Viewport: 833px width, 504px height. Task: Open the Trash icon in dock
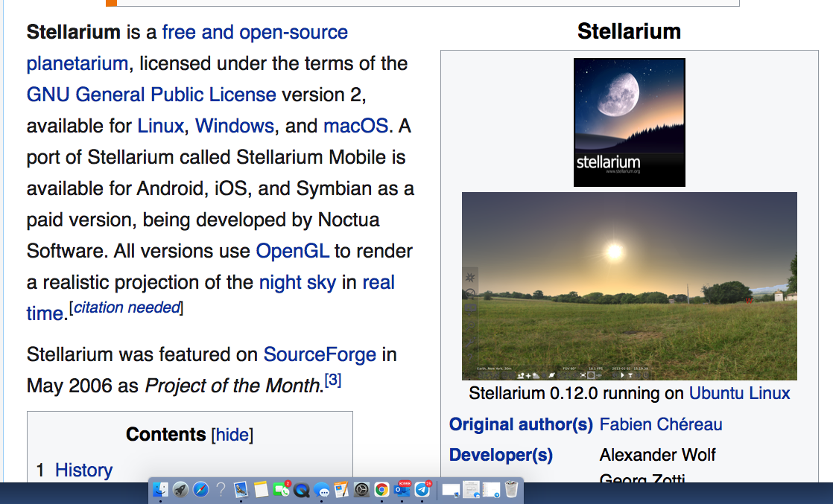[511, 489]
